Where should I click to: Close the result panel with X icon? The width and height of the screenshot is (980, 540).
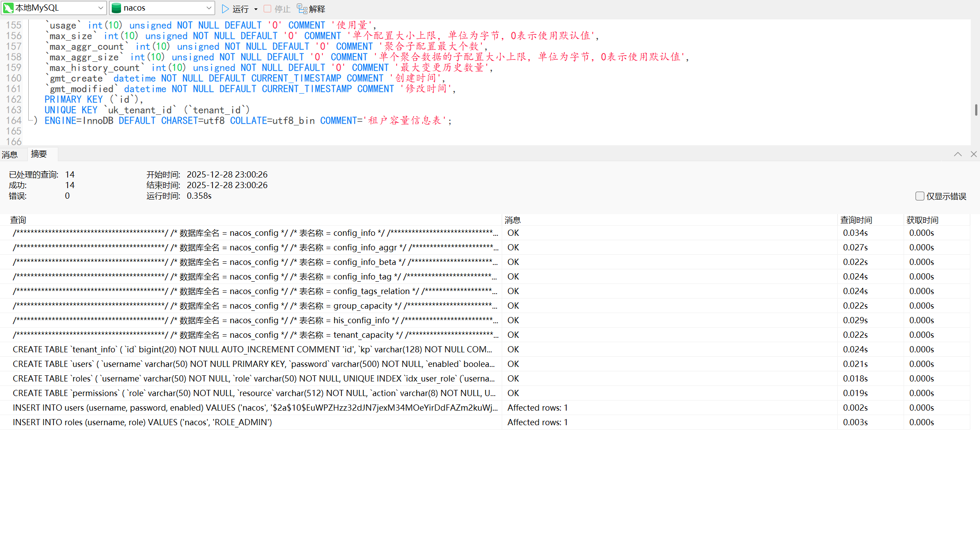coord(973,154)
